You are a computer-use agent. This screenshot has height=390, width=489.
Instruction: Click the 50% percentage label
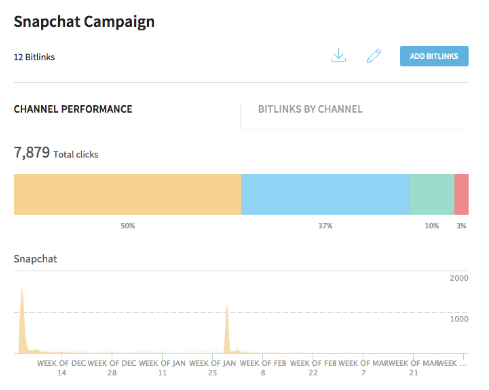[128, 226]
